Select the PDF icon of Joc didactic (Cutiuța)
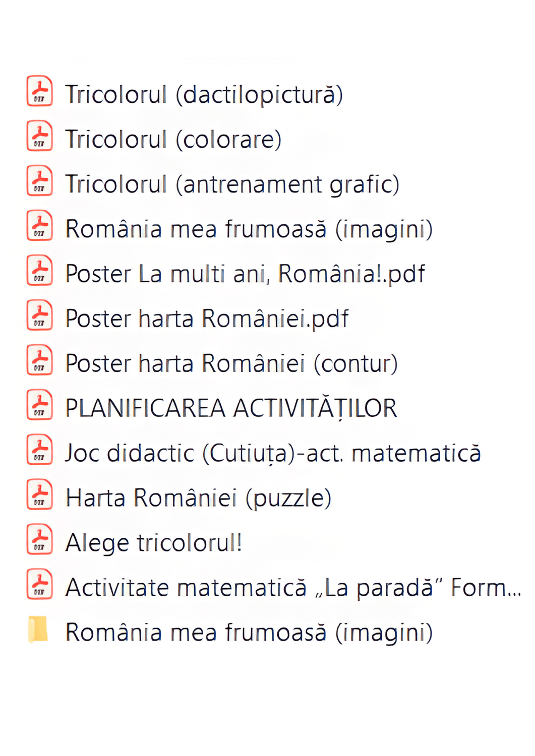 (39, 450)
